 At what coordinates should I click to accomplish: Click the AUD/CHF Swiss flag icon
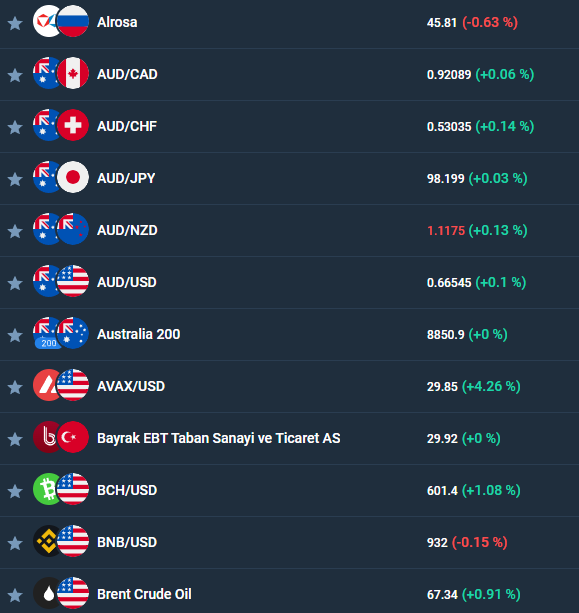(73, 125)
